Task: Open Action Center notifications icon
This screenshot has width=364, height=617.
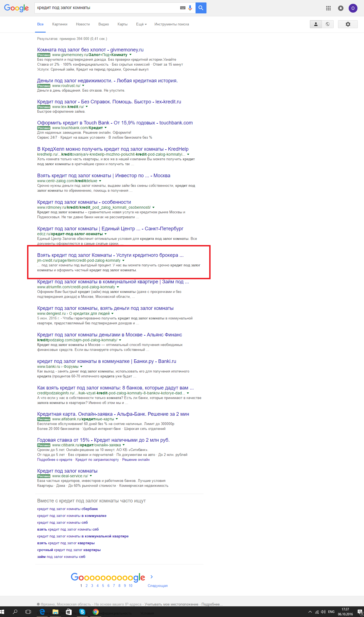Action: 360,612
